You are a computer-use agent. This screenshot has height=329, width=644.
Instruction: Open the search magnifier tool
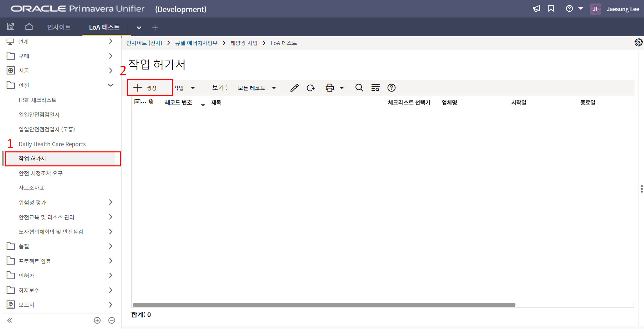[x=359, y=88]
